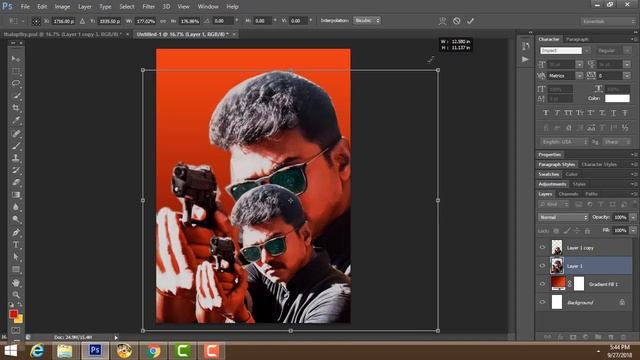This screenshot has height=360, width=640.
Task: Toggle Faux Italic in Character panel
Action: point(557,113)
